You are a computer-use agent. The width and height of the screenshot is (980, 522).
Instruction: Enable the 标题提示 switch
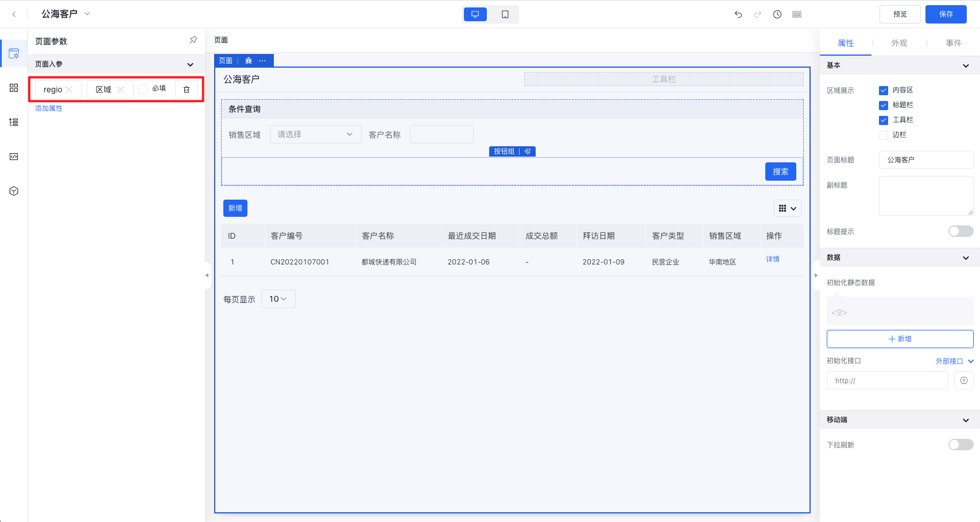click(x=961, y=231)
